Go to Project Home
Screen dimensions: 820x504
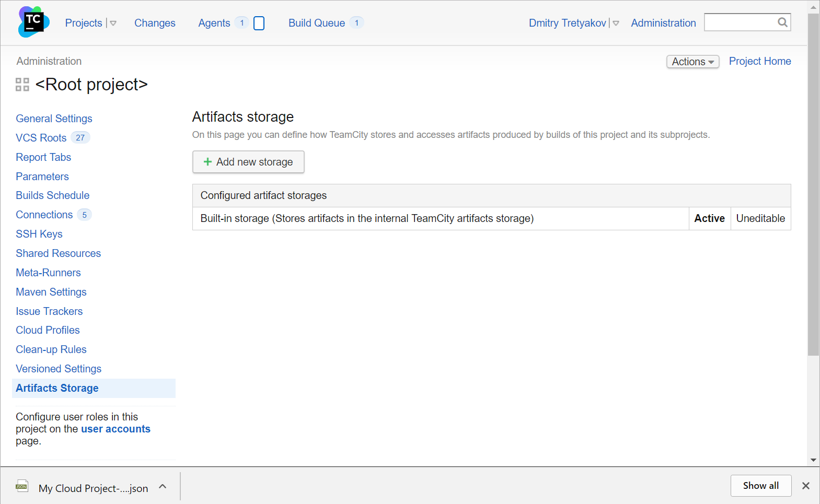click(x=760, y=61)
